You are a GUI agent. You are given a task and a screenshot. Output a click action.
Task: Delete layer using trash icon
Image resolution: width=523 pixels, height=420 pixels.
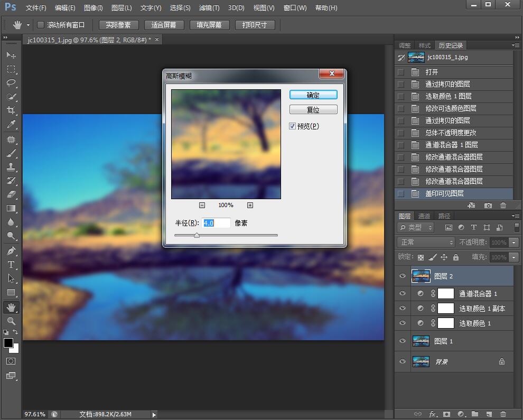pyautogui.click(x=503, y=414)
